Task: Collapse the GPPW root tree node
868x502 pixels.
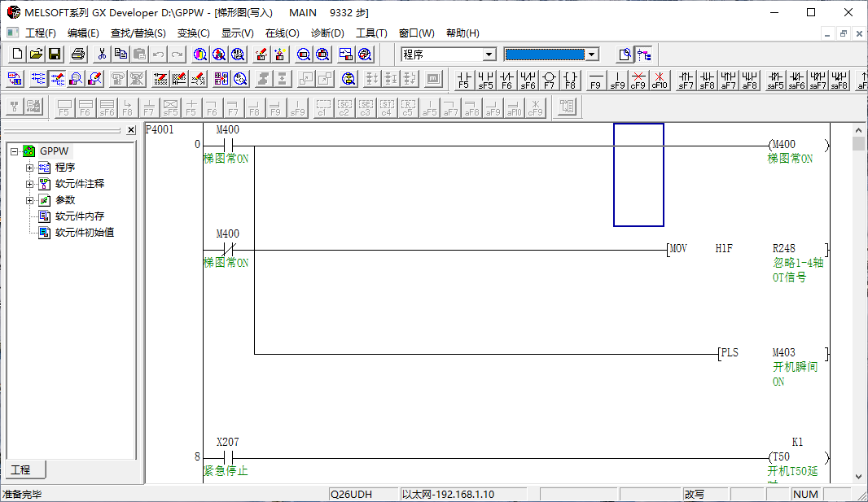Action: click(x=15, y=151)
